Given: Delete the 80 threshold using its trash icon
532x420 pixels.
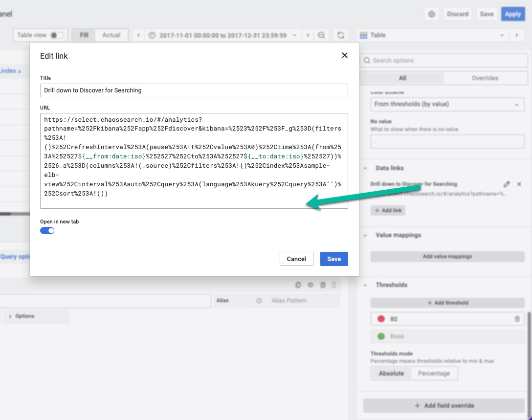Looking at the screenshot, I should click(517, 319).
